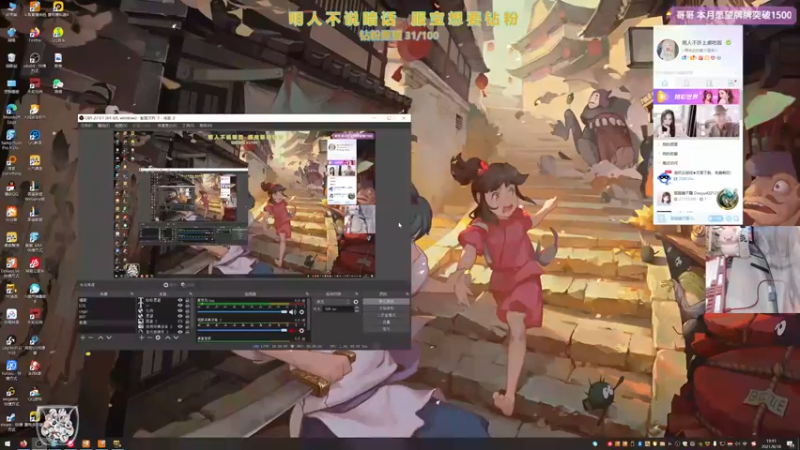Expand the third contact group in QQ
Image resolution: width=800 pixels, height=450 pixels.
668,163
